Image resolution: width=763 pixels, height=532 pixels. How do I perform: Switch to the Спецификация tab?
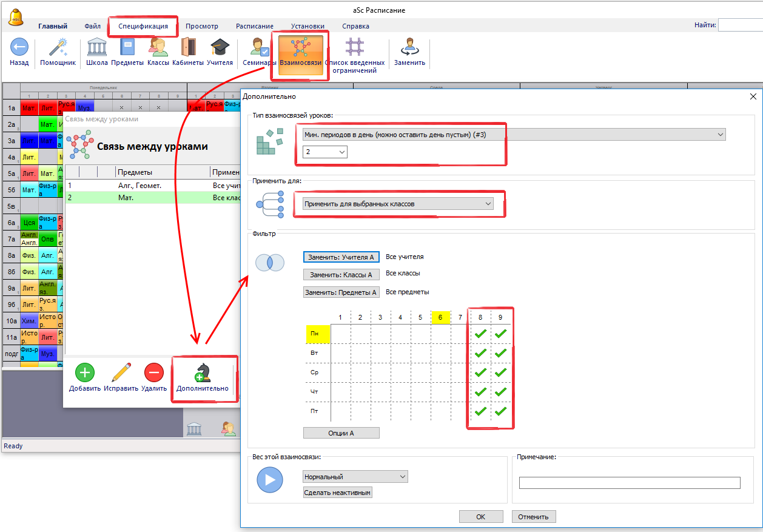pyautogui.click(x=143, y=26)
